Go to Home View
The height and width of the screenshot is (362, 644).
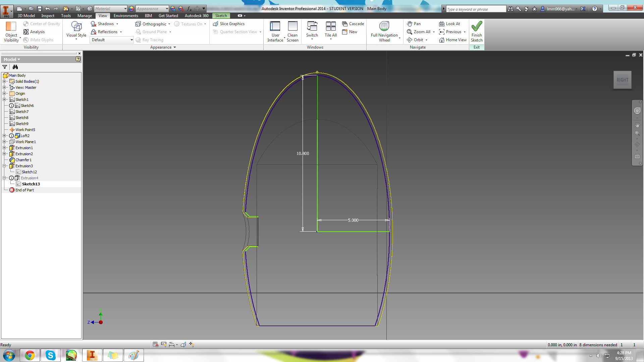[x=453, y=40]
